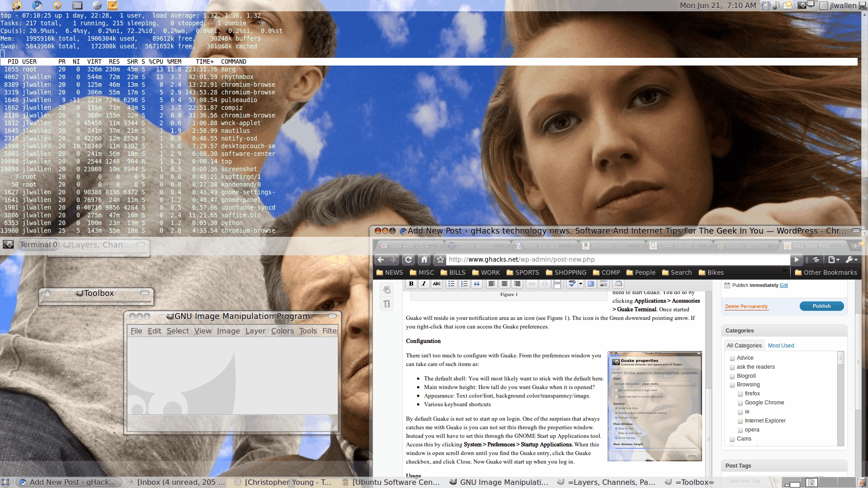Open the NEWS bookmarks folder
Viewport: 868px width, 488px height.
389,272
